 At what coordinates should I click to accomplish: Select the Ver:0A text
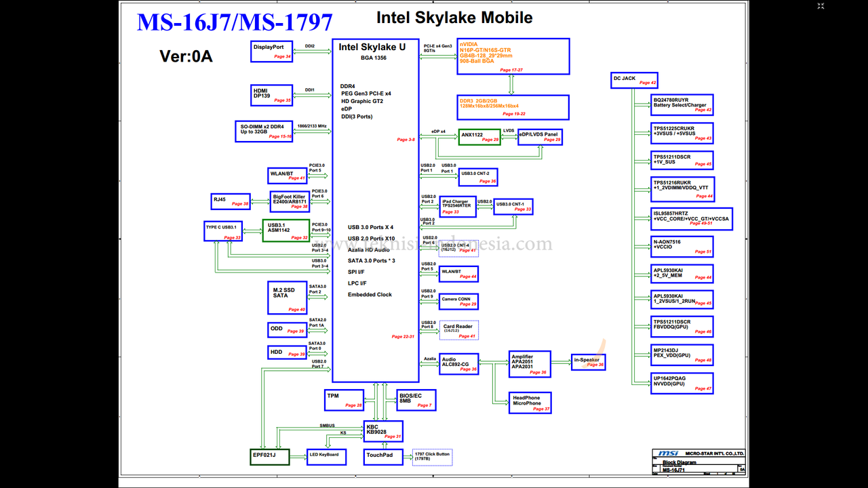coord(186,56)
